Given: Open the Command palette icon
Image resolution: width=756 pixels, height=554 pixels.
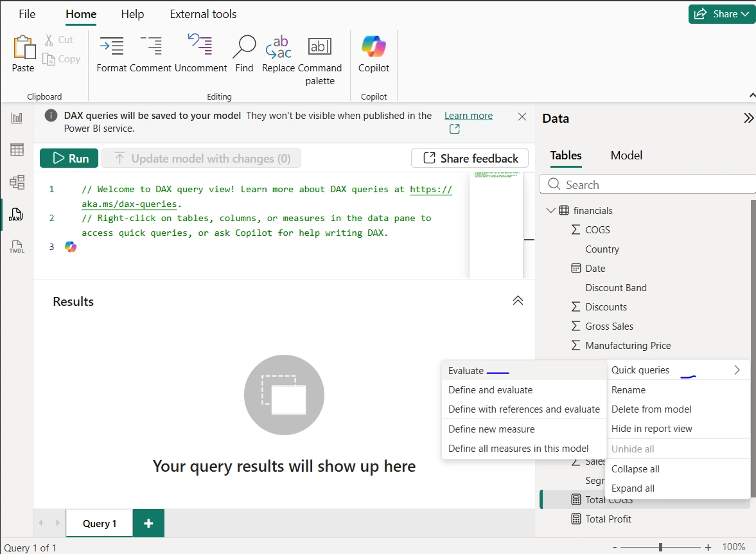Looking at the screenshot, I should pos(320,46).
